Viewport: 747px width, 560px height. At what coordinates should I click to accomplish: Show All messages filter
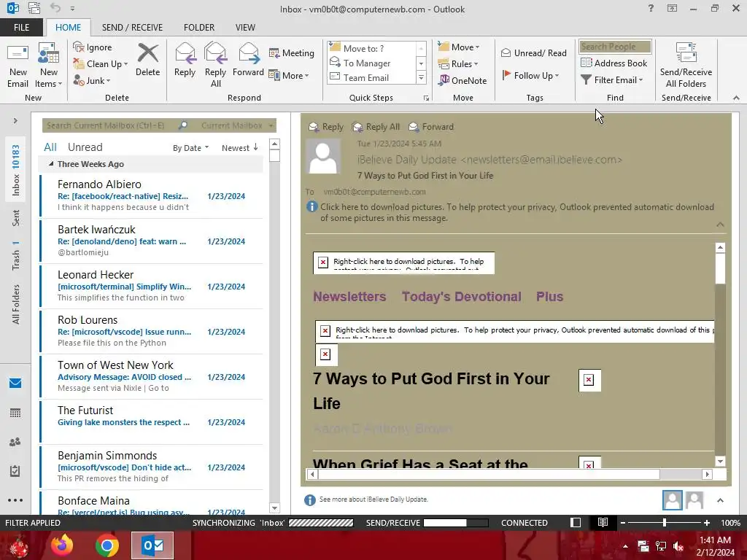[50, 147]
